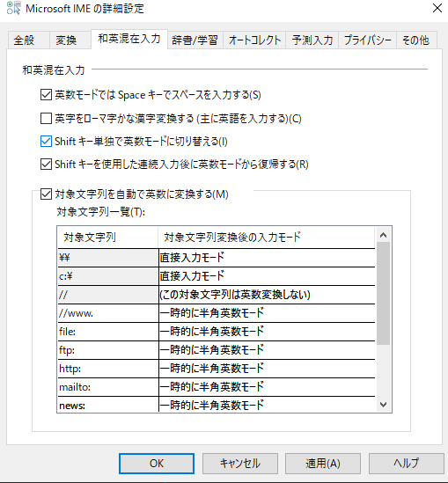Click the Microsoft IME title bar icon

13,8
